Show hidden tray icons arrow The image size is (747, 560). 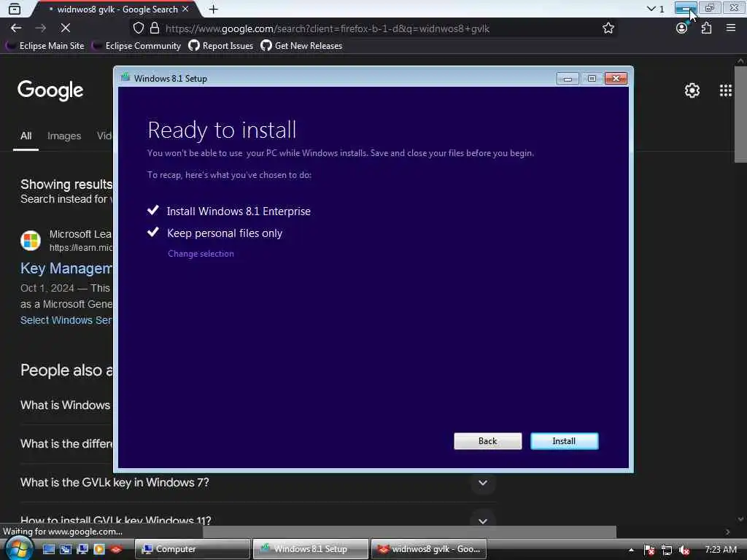(x=631, y=550)
